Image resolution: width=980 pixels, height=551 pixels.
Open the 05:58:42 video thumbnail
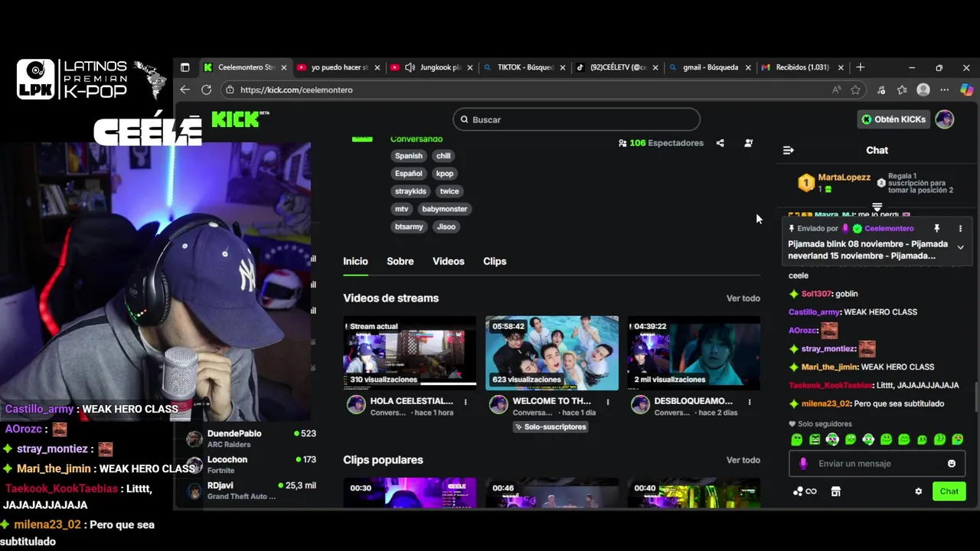pyautogui.click(x=552, y=353)
